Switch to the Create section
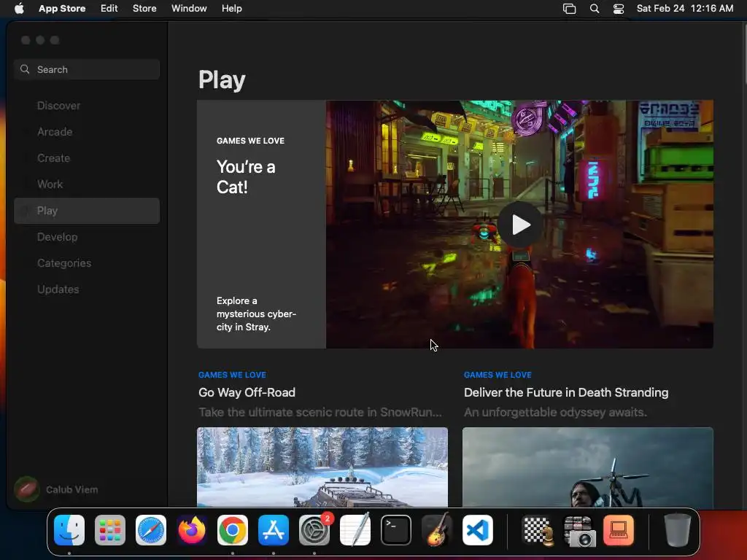747x560 pixels. pos(87,158)
